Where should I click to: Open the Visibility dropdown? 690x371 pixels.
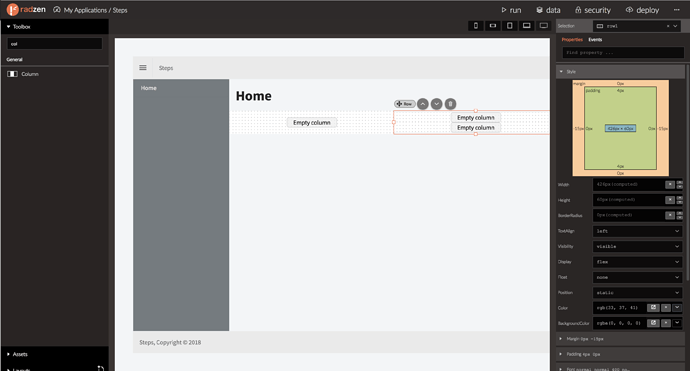pos(637,246)
